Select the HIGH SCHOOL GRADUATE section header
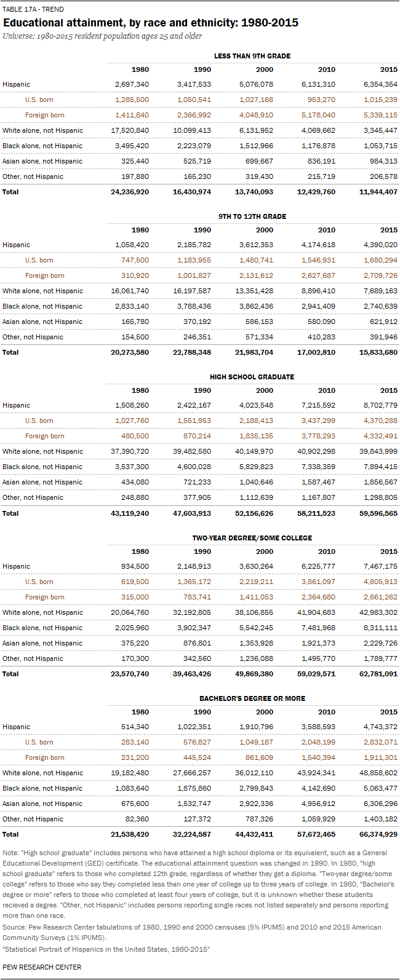The height and width of the screenshot is (980, 400). pos(252,377)
